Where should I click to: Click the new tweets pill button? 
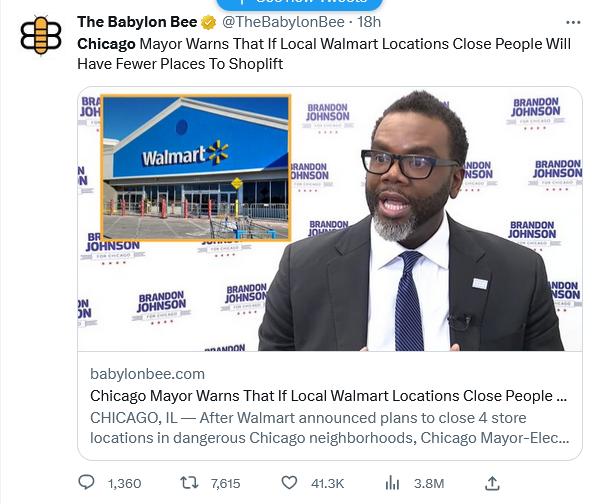click(299, 3)
